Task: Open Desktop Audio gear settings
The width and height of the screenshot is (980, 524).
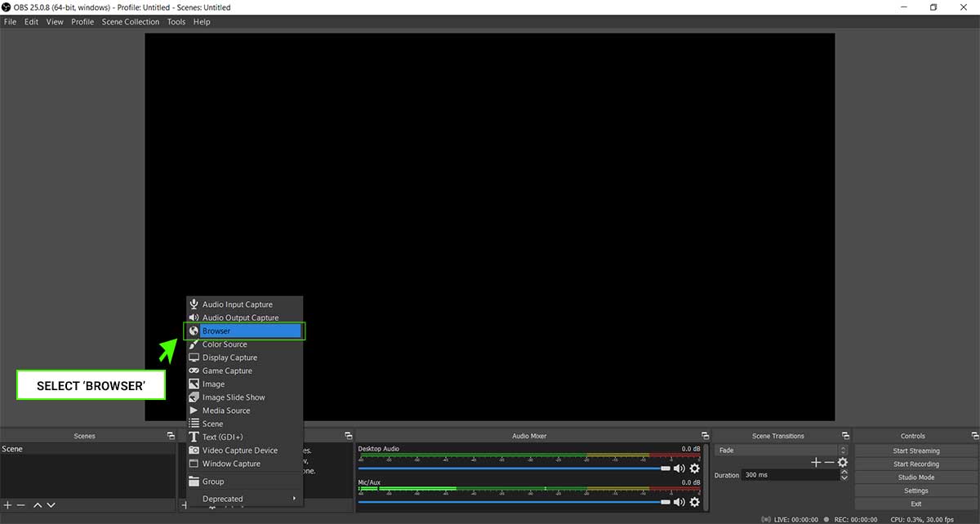Action: [x=695, y=468]
